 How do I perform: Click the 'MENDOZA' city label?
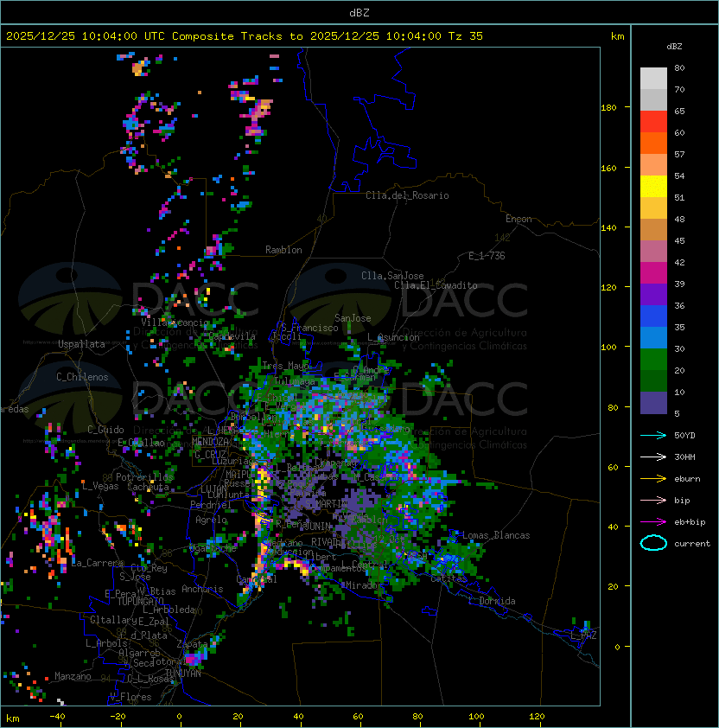(x=210, y=442)
